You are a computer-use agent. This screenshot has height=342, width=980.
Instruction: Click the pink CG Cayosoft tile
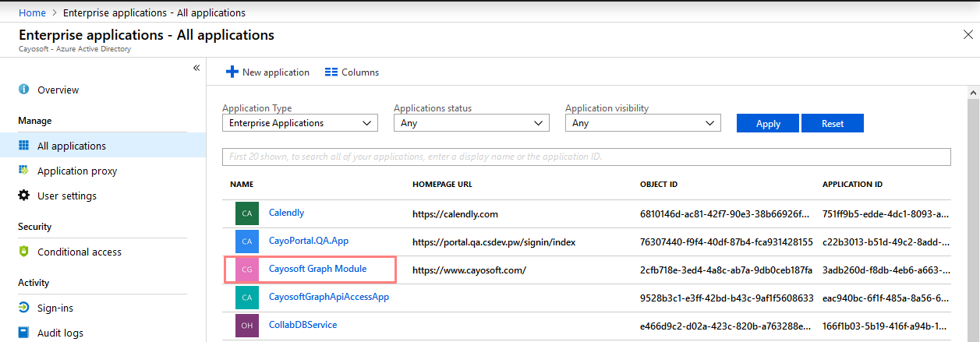(247, 270)
